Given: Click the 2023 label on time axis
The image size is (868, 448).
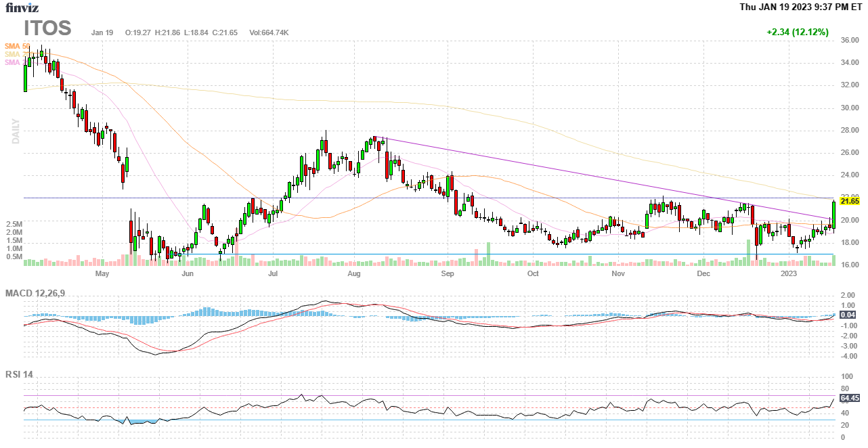Looking at the screenshot, I should pyautogui.click(x=788, y=274).
